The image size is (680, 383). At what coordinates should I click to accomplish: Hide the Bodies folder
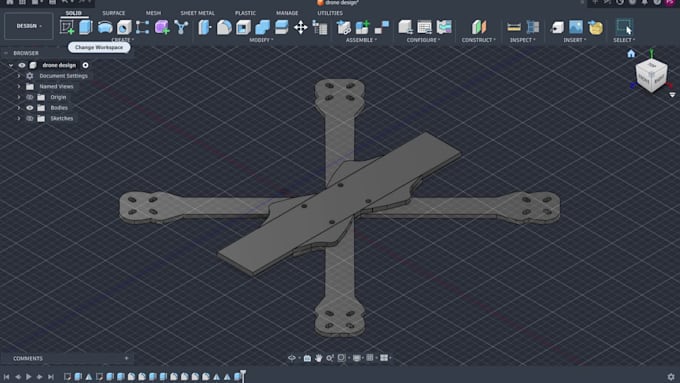pos(29,108)
